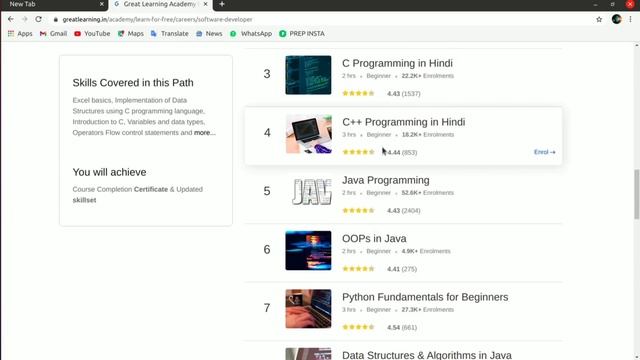The height and width of the screenshot is (360, 640).
Task: Select the Great Learning Academy tab
Action: [160, 4]
